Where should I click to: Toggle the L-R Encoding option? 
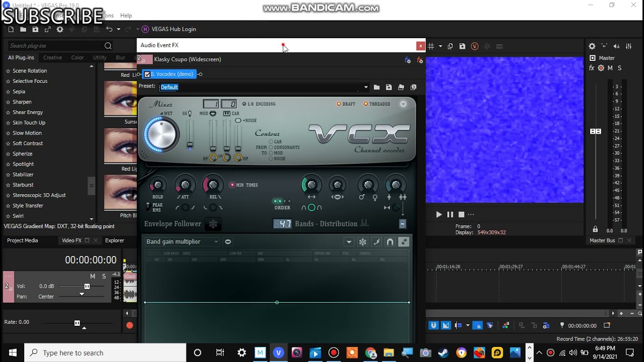click(x=245, y=104)
